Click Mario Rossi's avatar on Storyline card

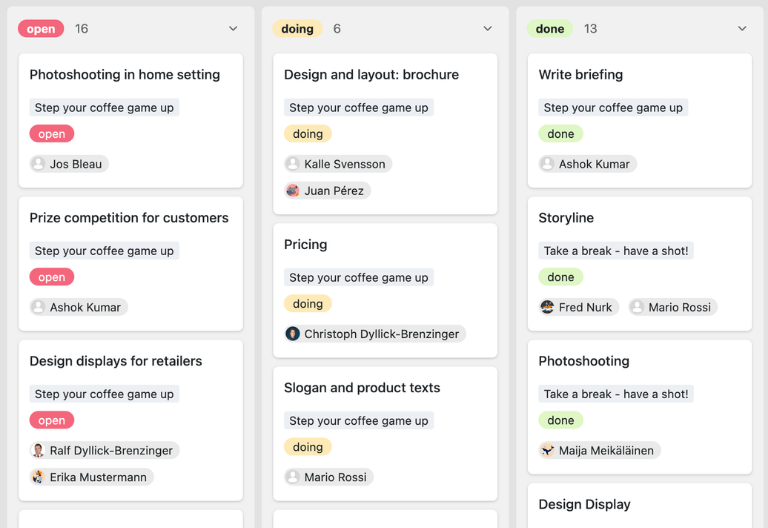[637, 307]
